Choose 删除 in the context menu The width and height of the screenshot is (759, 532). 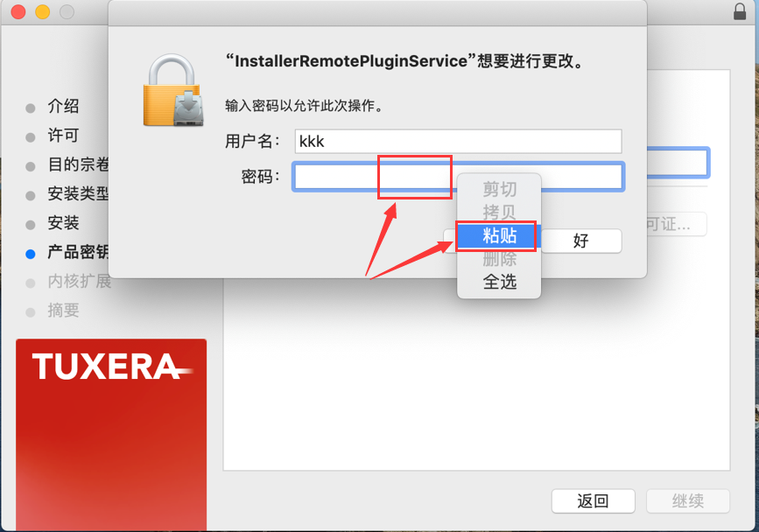[x=499, y=259]
